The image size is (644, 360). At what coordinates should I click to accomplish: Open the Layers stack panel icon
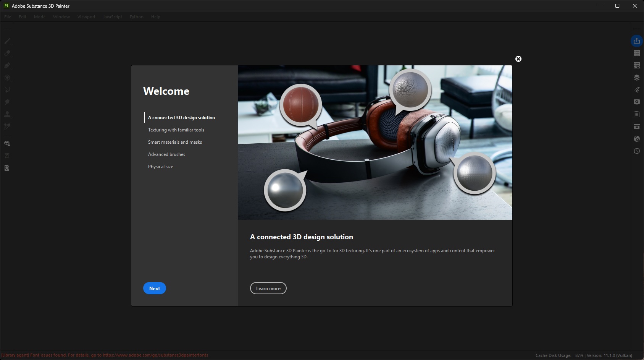[x=636, y=78]
